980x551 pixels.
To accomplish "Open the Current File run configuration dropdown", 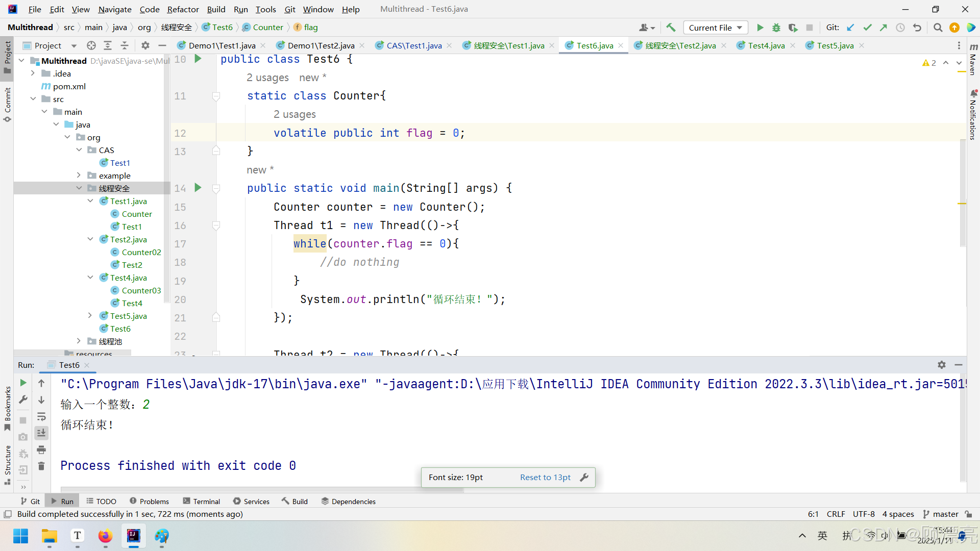I will click(x=716, y=28).
